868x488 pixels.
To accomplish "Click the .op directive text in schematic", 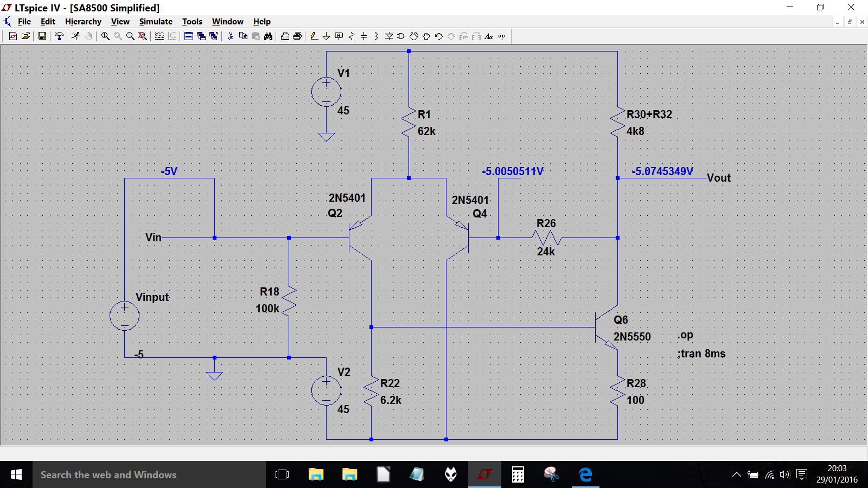I will pos(685,335).
